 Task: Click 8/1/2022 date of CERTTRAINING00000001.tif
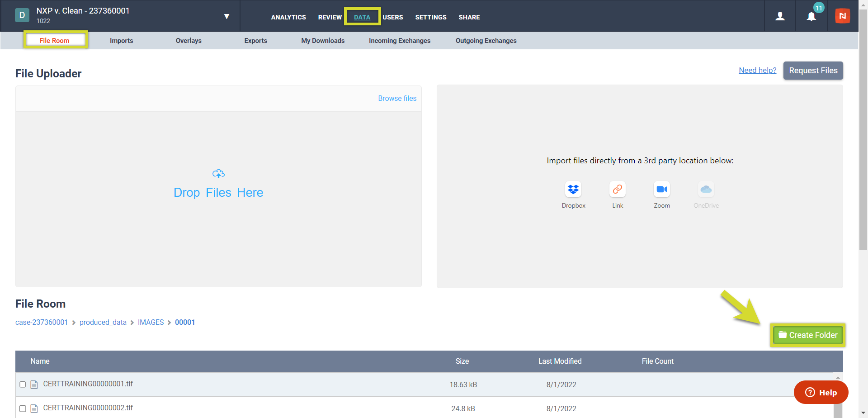point(561,385)
